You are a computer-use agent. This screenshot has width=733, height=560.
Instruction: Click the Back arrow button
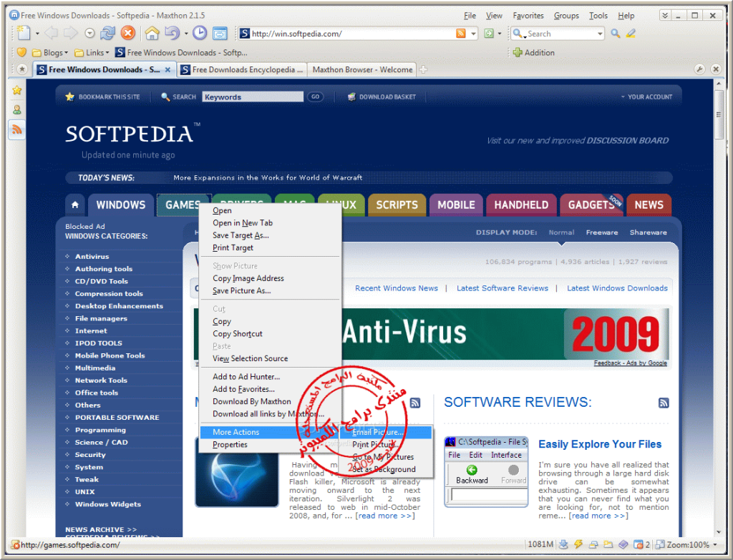(x=52, y=33)
